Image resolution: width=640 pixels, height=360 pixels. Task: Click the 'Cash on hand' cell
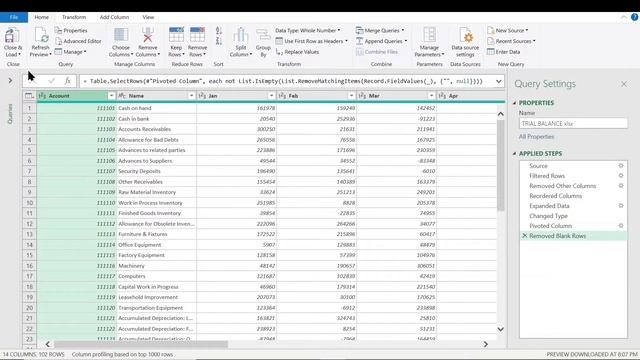click(x=156, y=108)
